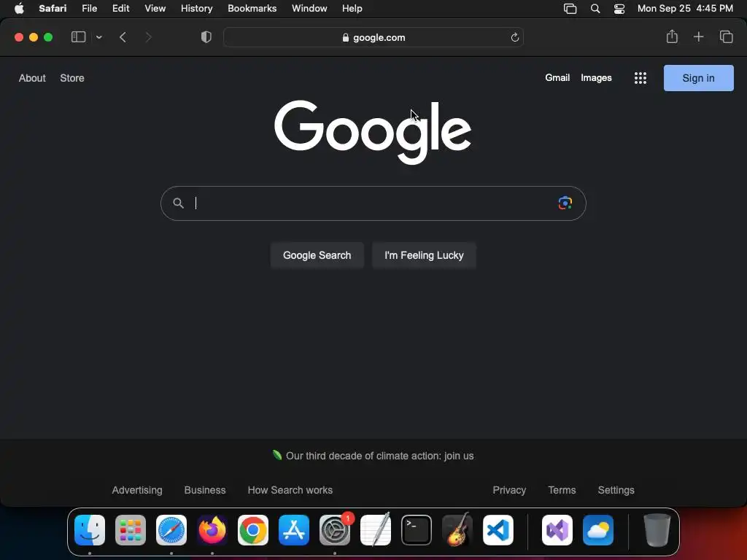Click the Sign in button
This screenshot has height=560, width=747.
[698, 78]
